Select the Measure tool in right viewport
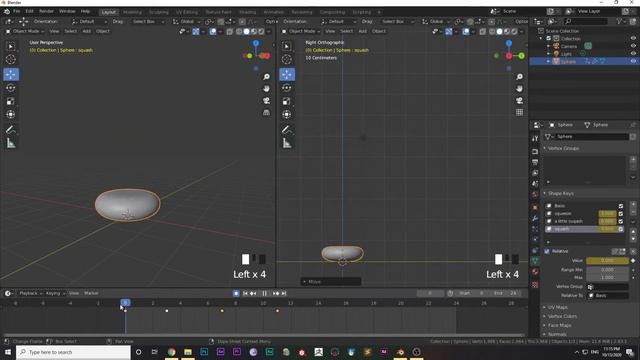This screenshot has height=360, width=640. click(x=287, y=143)
